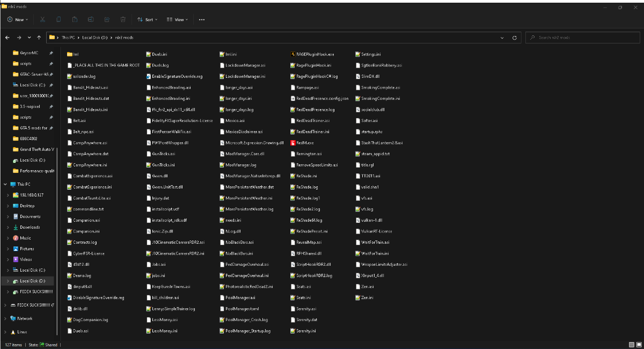The image size is (644, 349).
Task: Refresh the rdr2 mods folder
Action: pyautogui.click(x=515, y=38)
